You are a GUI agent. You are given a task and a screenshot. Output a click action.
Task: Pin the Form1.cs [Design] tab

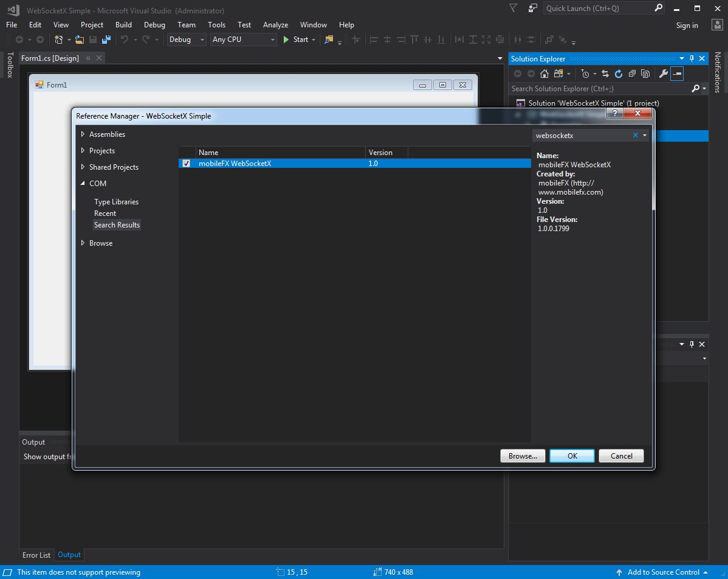(88, 58)
